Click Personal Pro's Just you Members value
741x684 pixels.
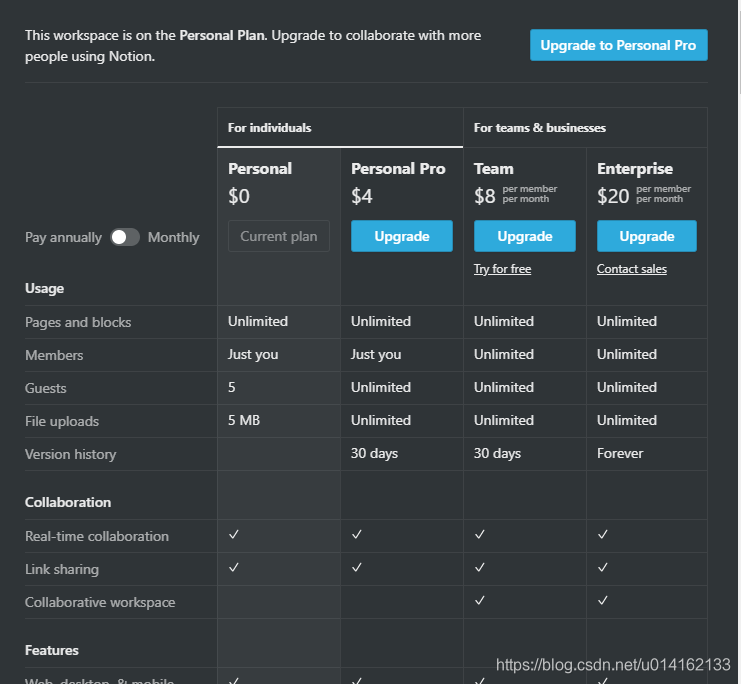[376, 355]
